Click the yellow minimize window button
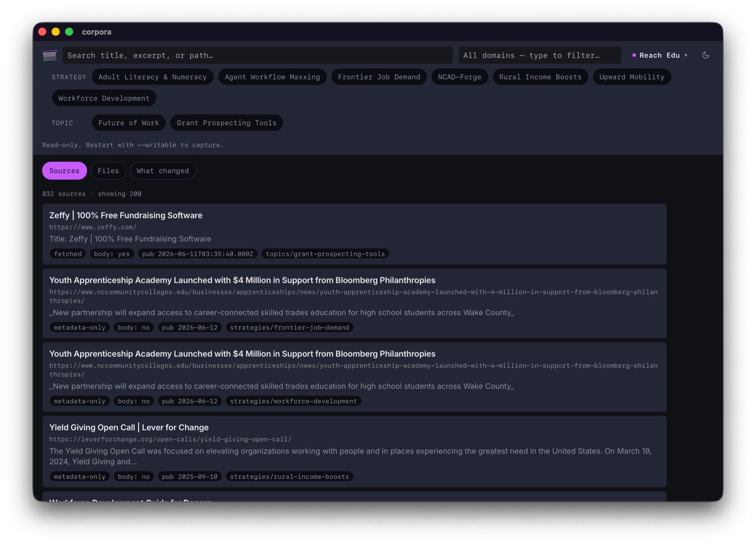756x545 pixels. point(55,32)
